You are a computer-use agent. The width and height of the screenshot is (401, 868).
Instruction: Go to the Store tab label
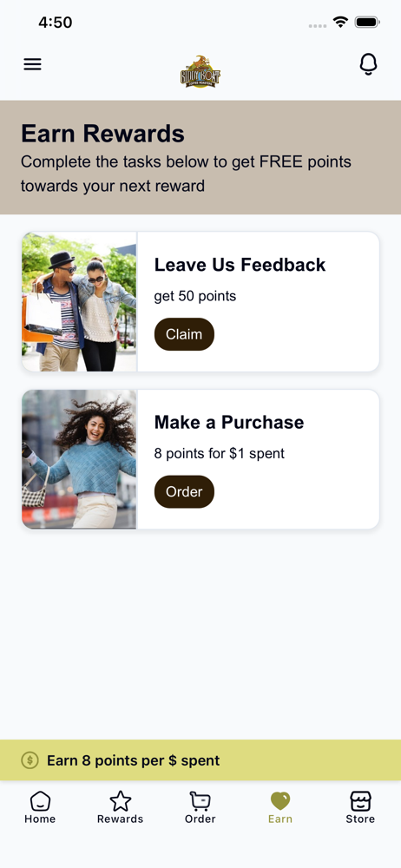coord(360,819)
